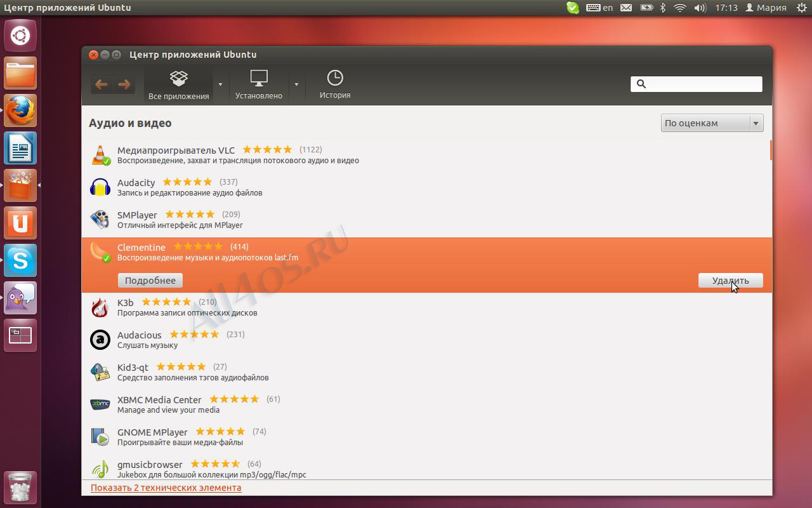The height and width of the screenshot is (508, 812).
Task: Launch Firefox from the launcher
Action: pos(20,110)
